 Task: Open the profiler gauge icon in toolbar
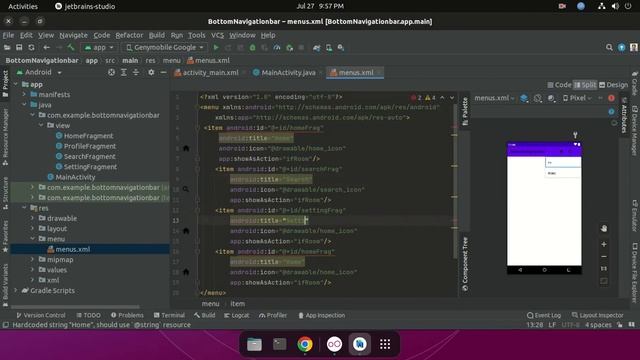(x=277, y=48)
